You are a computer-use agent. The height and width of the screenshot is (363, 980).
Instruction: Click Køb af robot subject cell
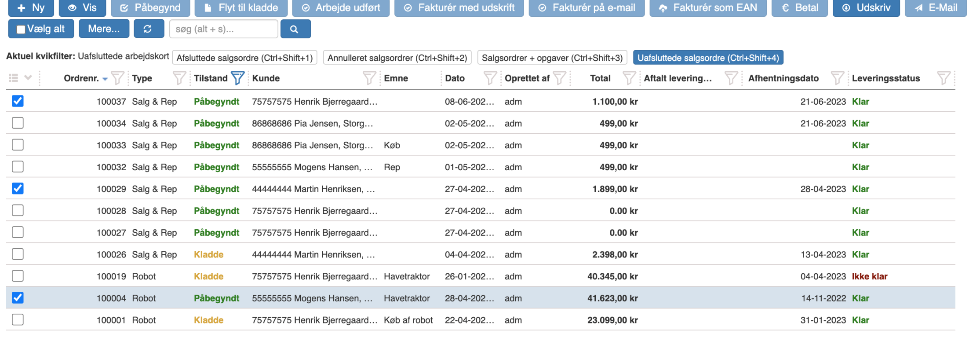pos(408,320)
